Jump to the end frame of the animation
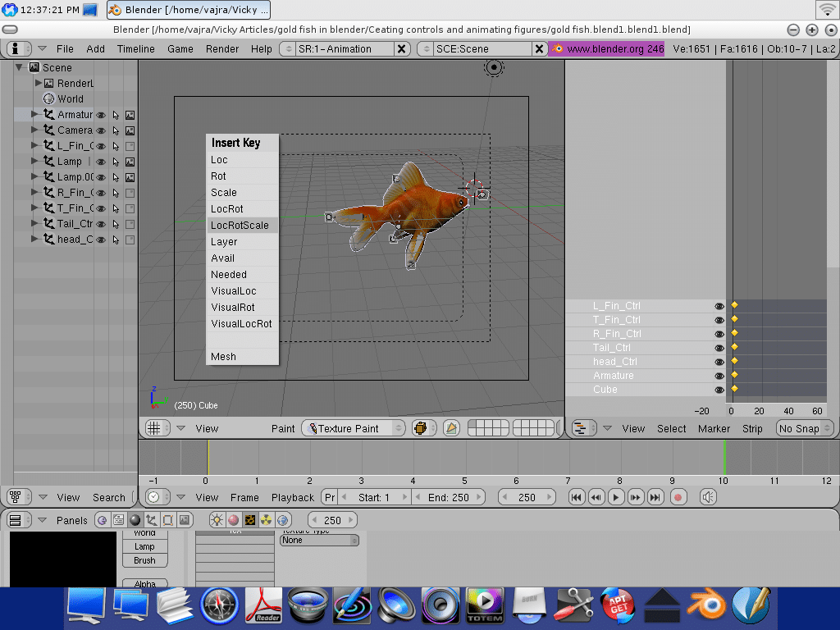This screenshot has width=840, height=630. 655,497
